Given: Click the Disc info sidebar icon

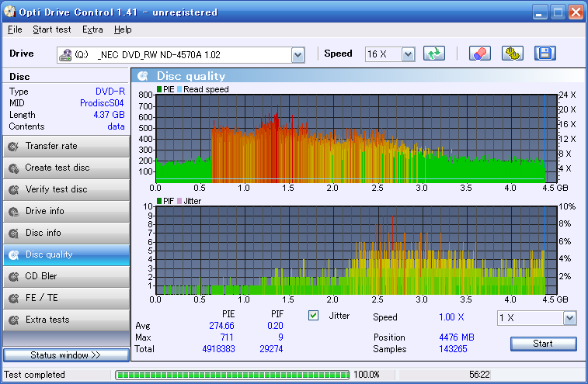Looking at the screenshot, I should click(x=13, y=233).
